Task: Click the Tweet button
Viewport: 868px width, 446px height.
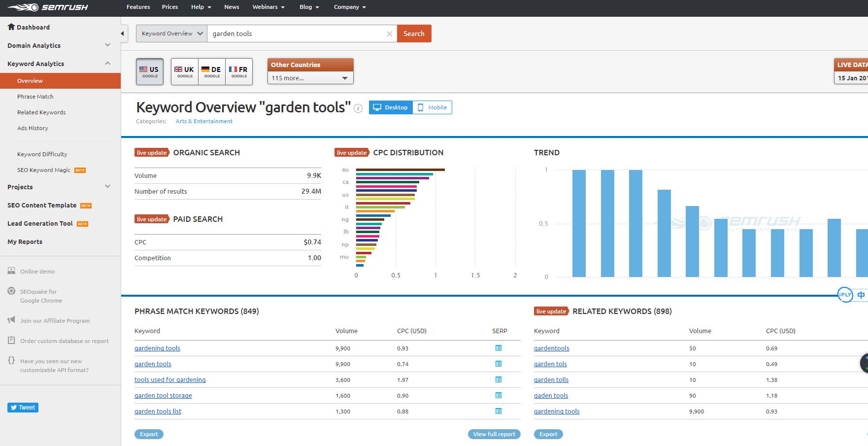Action: tap(23, 408)
